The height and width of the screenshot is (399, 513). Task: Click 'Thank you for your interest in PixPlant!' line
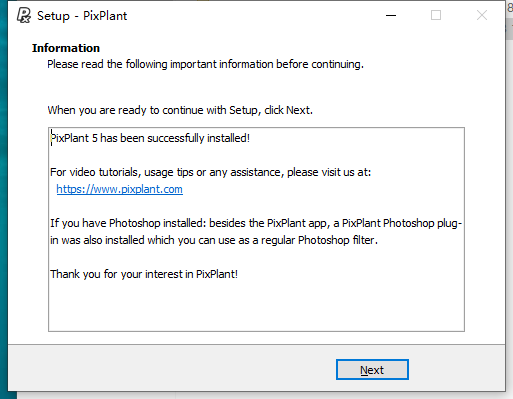(x=144, y=274)
